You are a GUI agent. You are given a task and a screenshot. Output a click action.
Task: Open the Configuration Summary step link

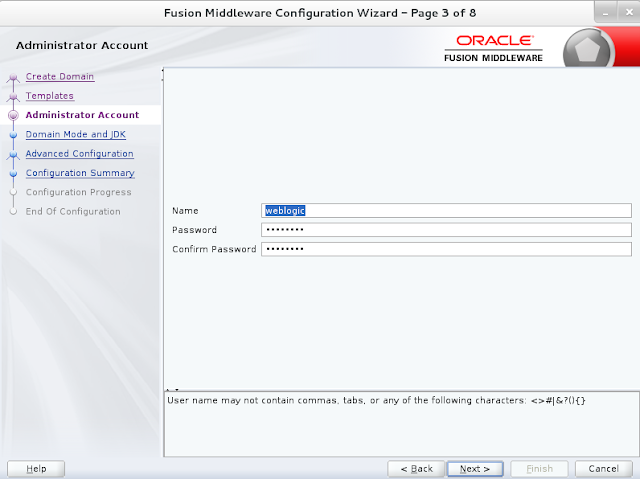(80, 173)
